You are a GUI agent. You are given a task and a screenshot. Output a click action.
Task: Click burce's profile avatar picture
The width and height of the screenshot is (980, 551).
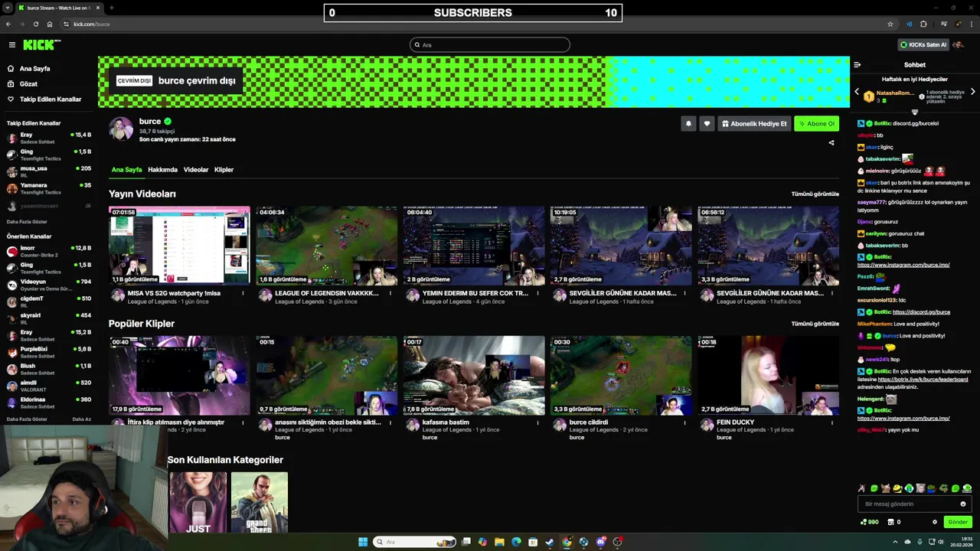click(x=121, y=129)
